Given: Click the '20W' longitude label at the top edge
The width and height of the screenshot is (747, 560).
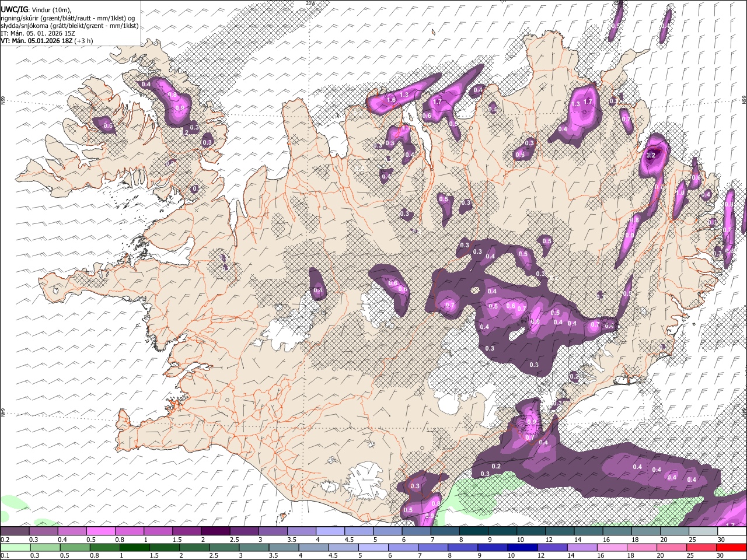Looking at the screenshot, I should (310, 3).
